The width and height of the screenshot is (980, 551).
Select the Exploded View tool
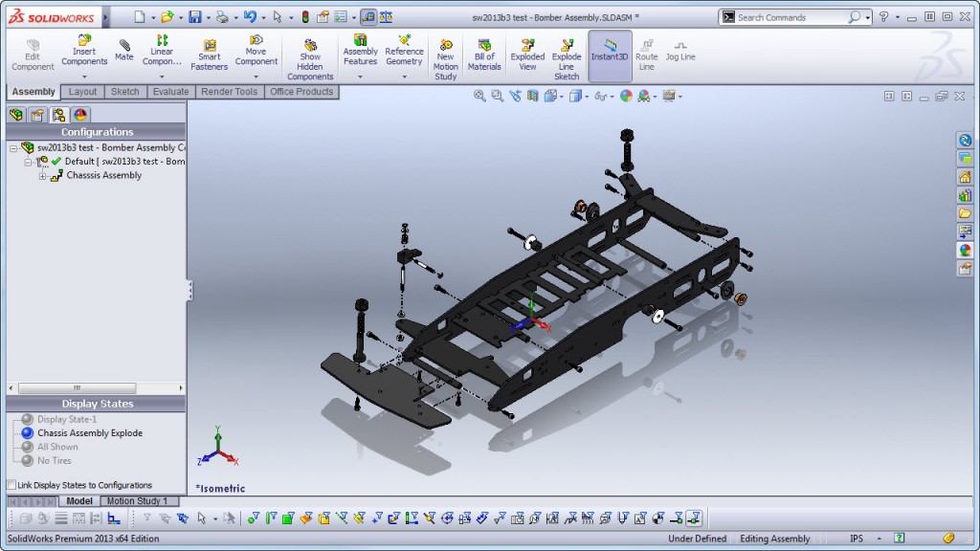point(527,55)
